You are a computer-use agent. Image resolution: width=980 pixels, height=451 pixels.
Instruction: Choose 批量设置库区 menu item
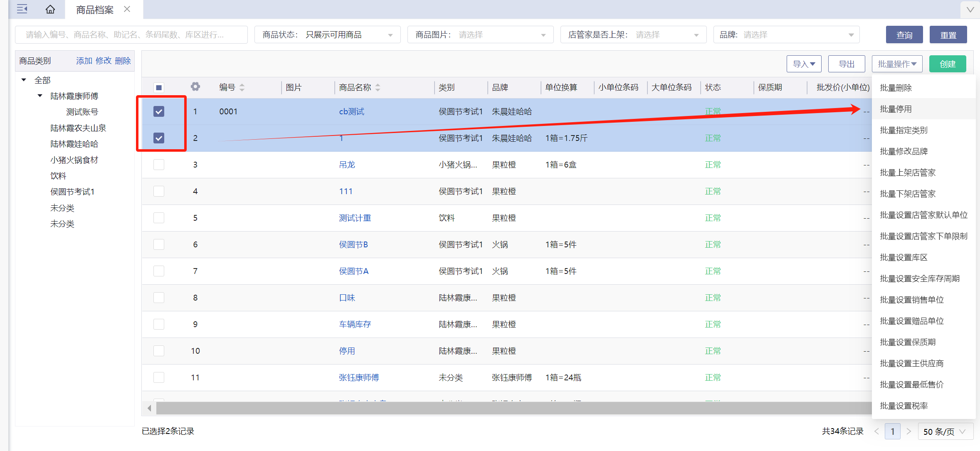pyautogui.click(x=903, y=257)
